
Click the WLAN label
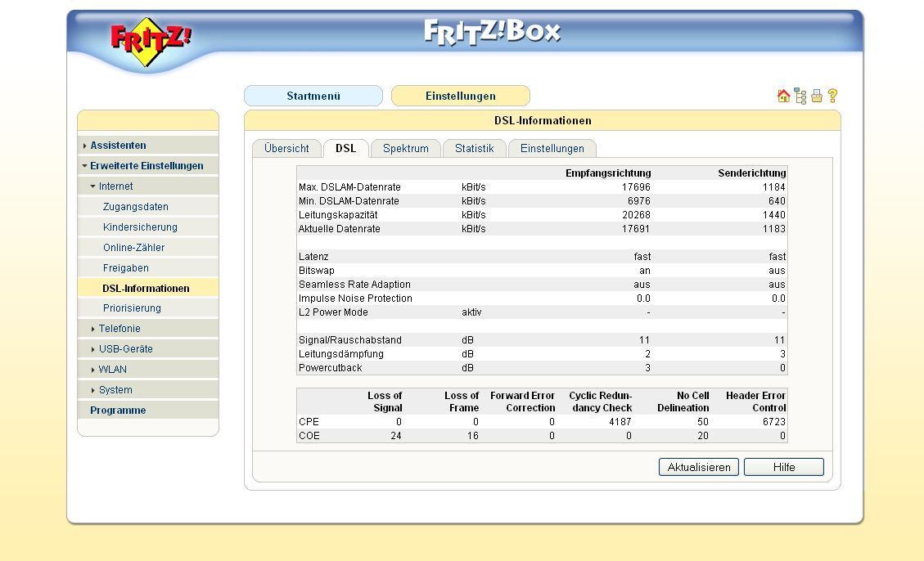[113, 370]
